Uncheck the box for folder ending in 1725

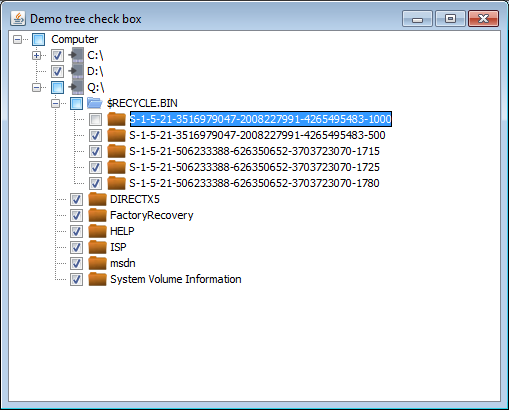point(95,167)
